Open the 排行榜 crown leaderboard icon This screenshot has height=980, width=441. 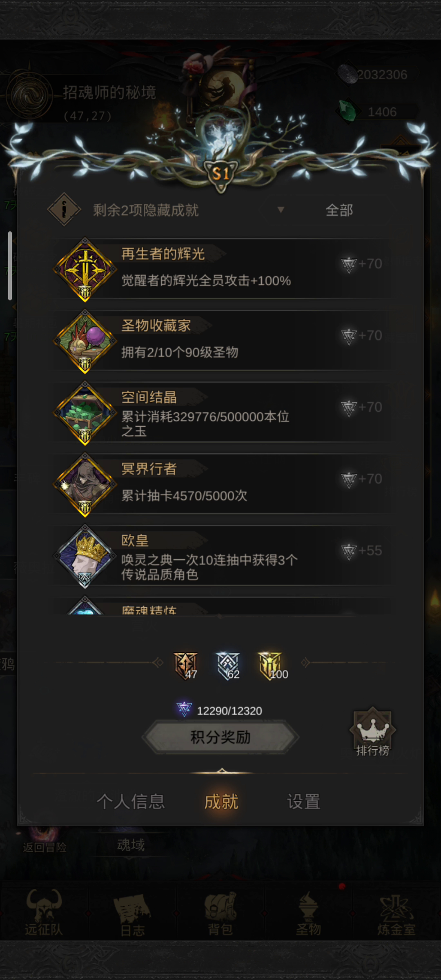(x=372, y=732)
